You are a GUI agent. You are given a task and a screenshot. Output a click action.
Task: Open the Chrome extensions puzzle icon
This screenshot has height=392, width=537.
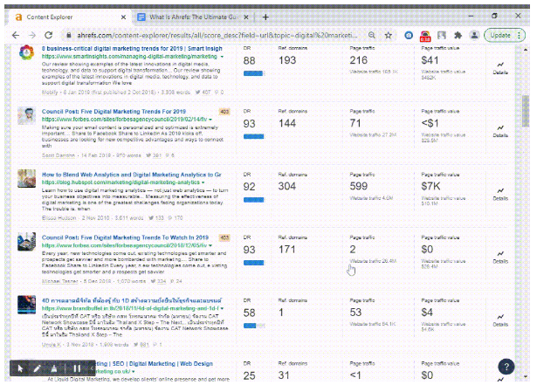[458, 35]
